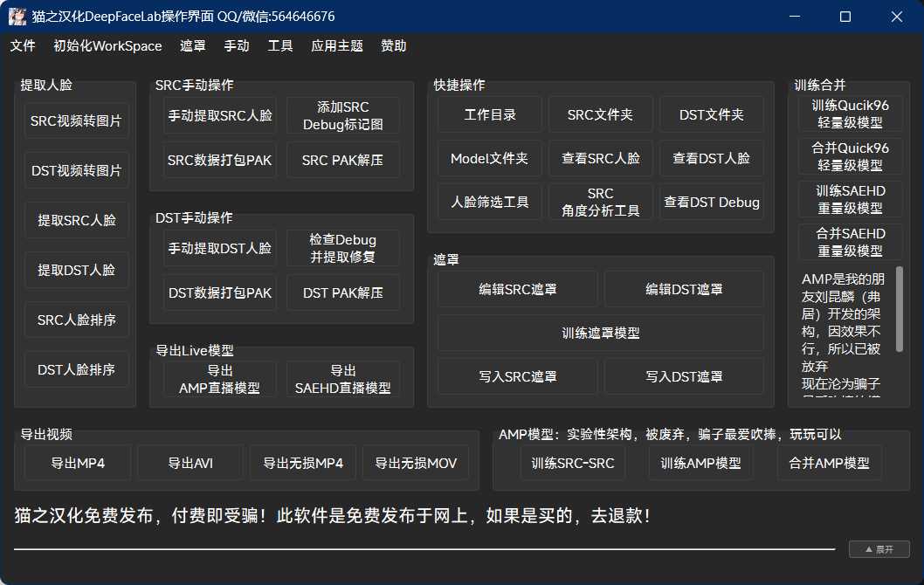Click 编辑SRC遮罩 button
Image resolution: width=924 pixels, height=585 pixels.
(x=518, y=289)
